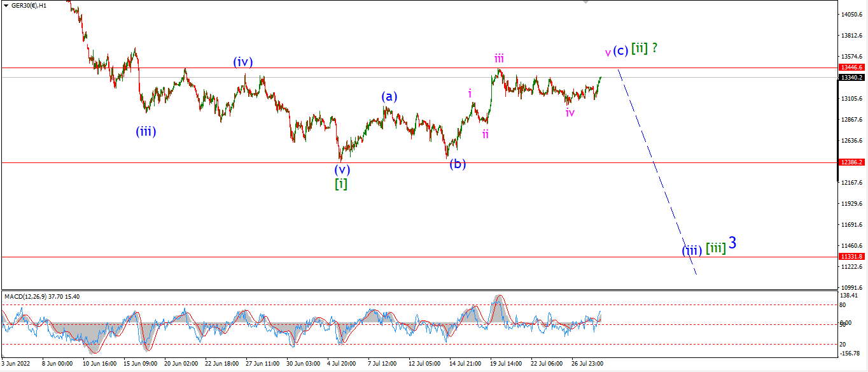The height and width of the screenshot is (372, 868).
Task: Click the gray 13340.2 current price tag
Action: coord(851,77)
